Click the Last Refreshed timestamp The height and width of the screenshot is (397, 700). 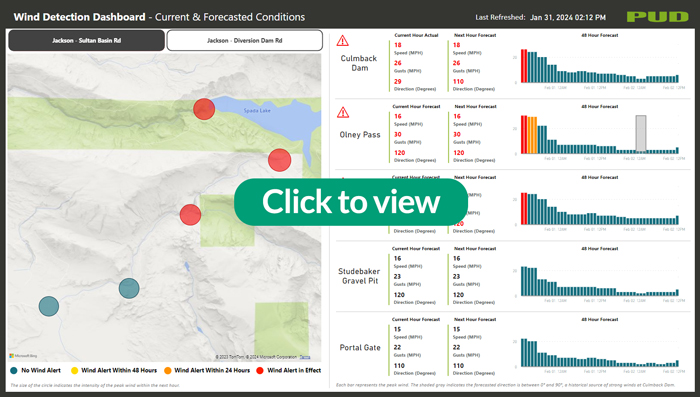[568, 17]
